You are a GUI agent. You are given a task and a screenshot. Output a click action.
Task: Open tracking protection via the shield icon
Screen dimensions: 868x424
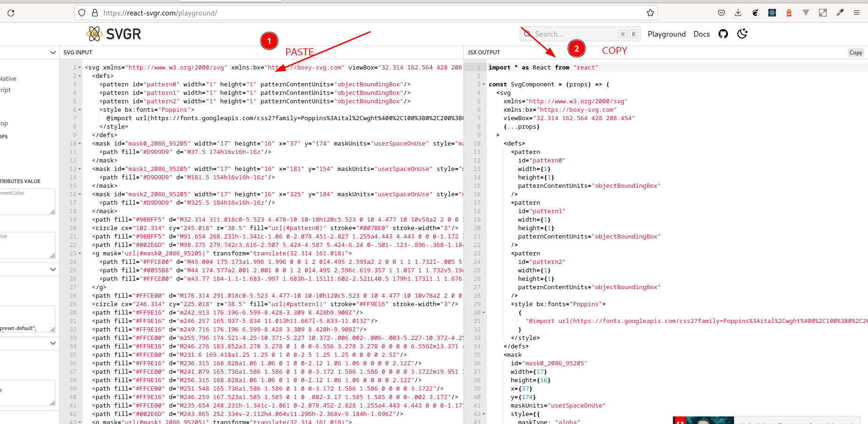pyautogui.click(x=82, y=13)
